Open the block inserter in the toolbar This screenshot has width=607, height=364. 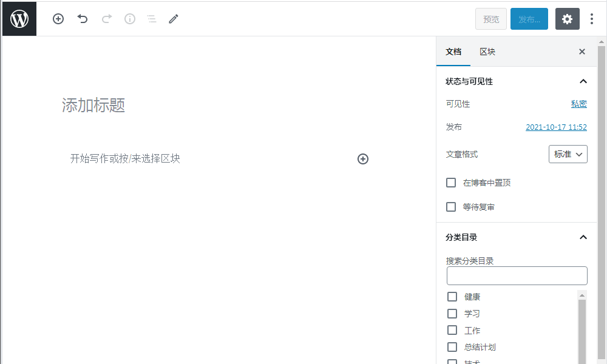point(58,19)
